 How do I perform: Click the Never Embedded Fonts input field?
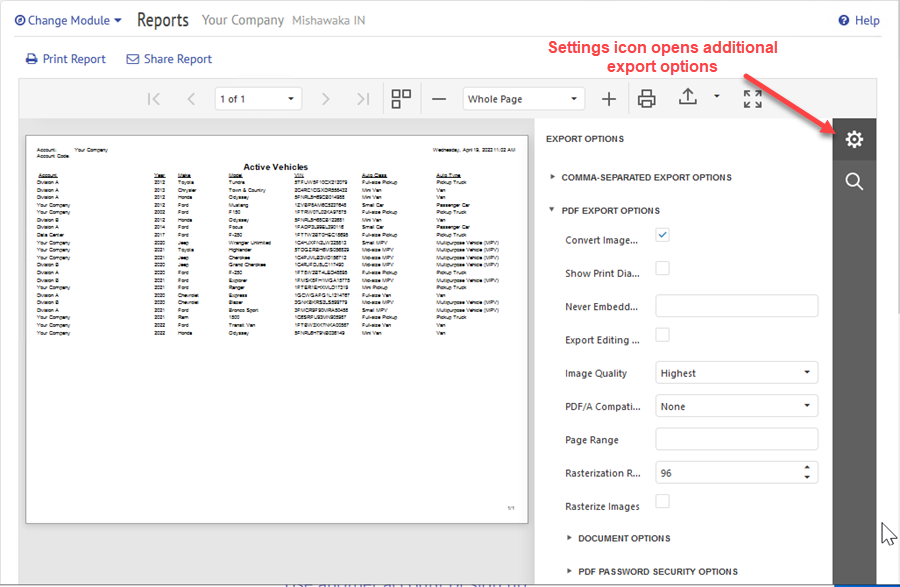736,306
